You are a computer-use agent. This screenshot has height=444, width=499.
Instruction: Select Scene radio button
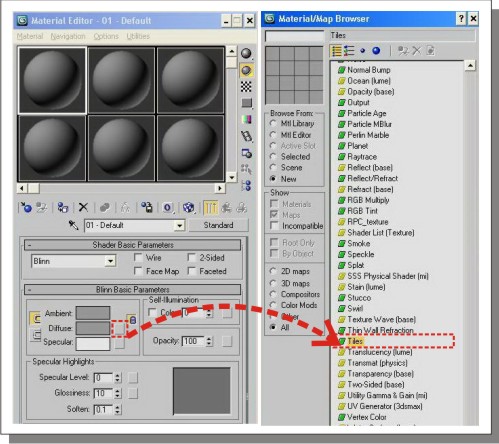pos(273,167)
